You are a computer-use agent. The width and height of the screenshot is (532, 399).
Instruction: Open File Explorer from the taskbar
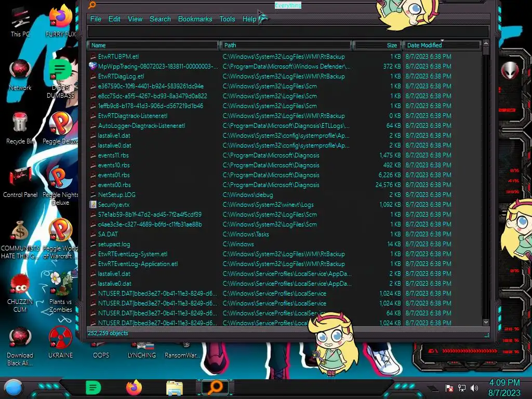coord(175,388)
